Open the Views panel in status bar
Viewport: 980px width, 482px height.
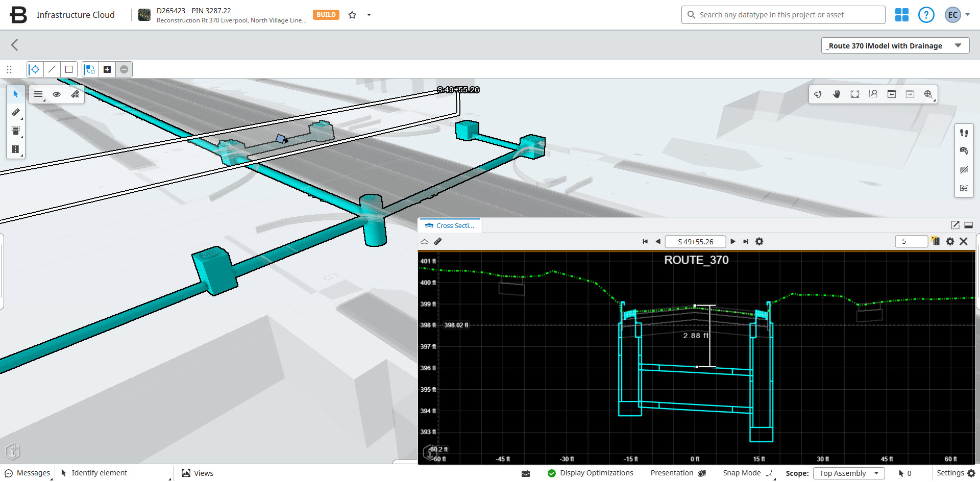pyautogui.click(x=198, y=473)
